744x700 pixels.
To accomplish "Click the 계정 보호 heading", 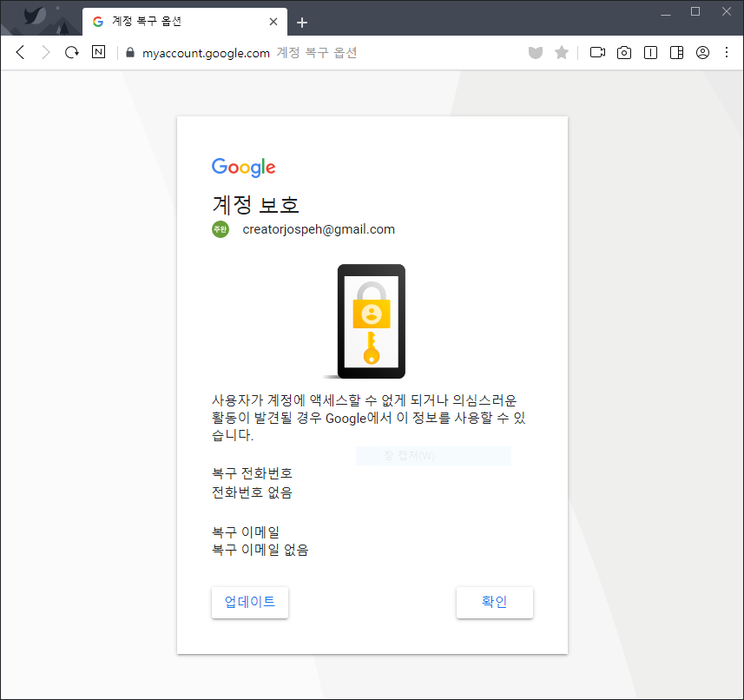I will point(255,205).
